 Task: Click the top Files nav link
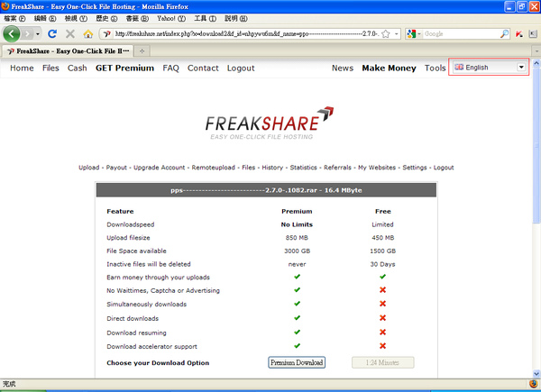[x=50, y=68]
